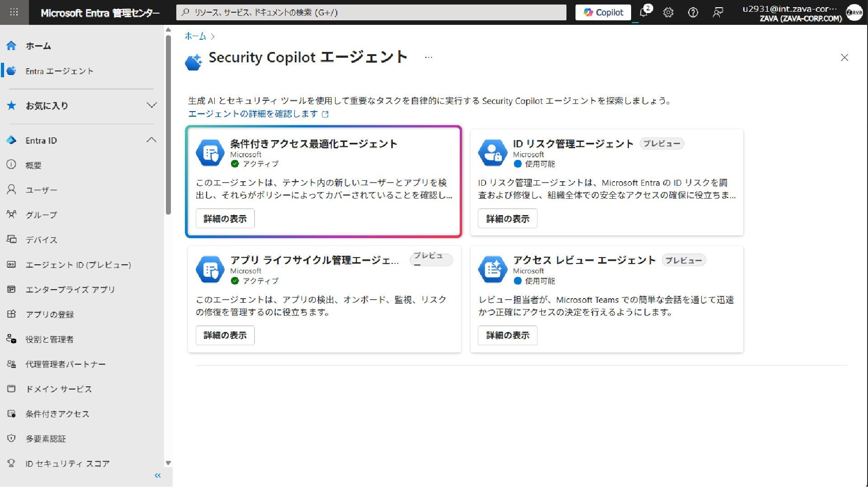Click the Access Review agent icon
Viewport: 868px width, 488px height.
[x=492, y=269]
